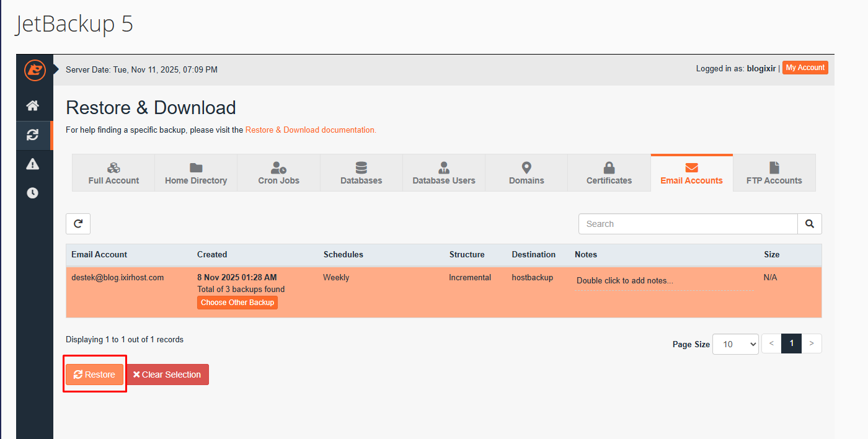Open the alerts warning triangle icon
This screenshot has width=868, height=439.
point(33,164)
